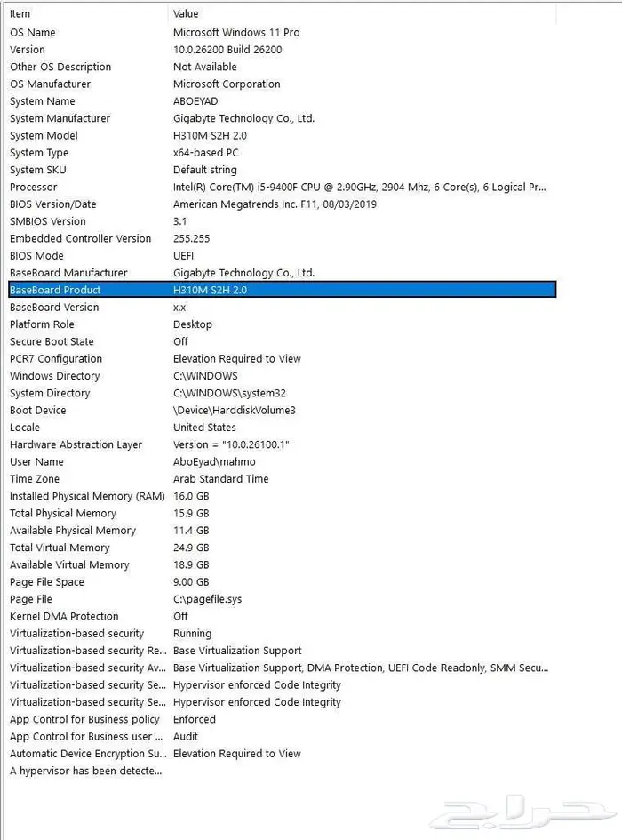Select the BaseBoard Version row
The height and width of the screenshot is (840, 622).
click(x=283, y=307)
